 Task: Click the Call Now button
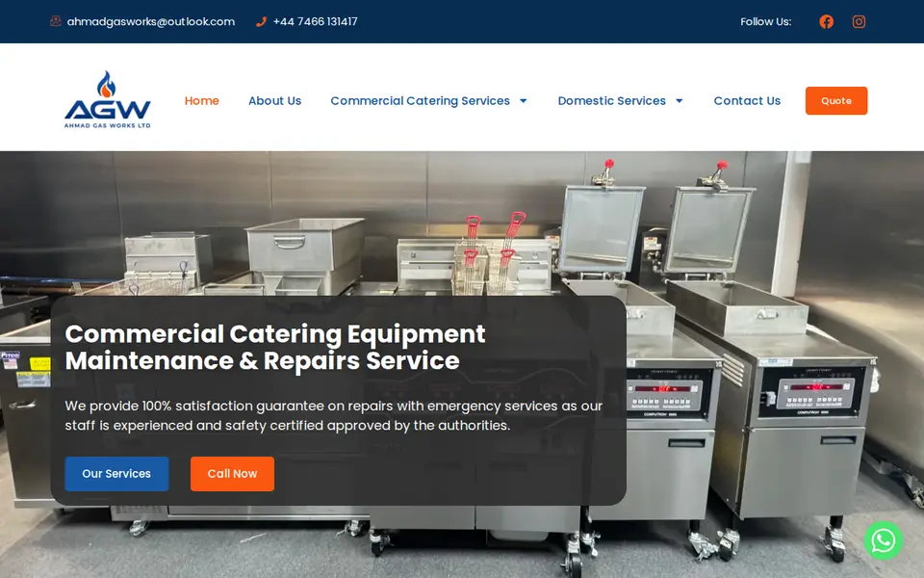tap(232, 474)
